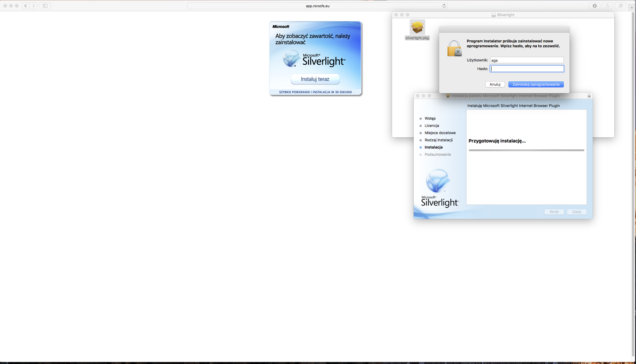Open a new tab with plus button
Viewport: 636px width, 364px height.
click(631, 7)
